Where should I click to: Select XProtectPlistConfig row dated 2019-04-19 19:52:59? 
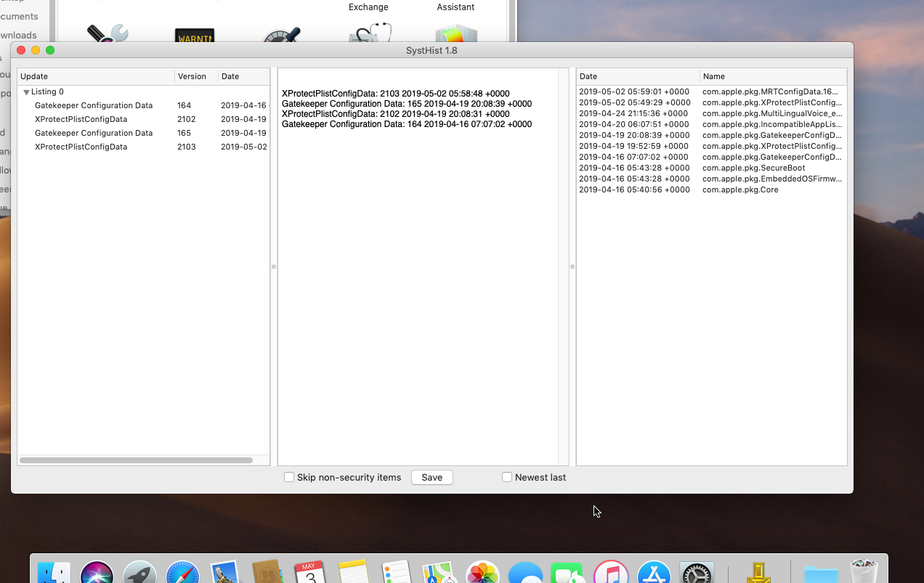pyautogui.click(x=711, y=146)
